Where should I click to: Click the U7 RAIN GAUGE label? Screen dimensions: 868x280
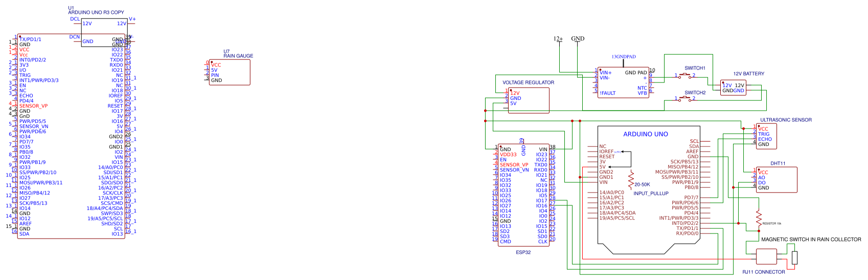tap(238, 54)
